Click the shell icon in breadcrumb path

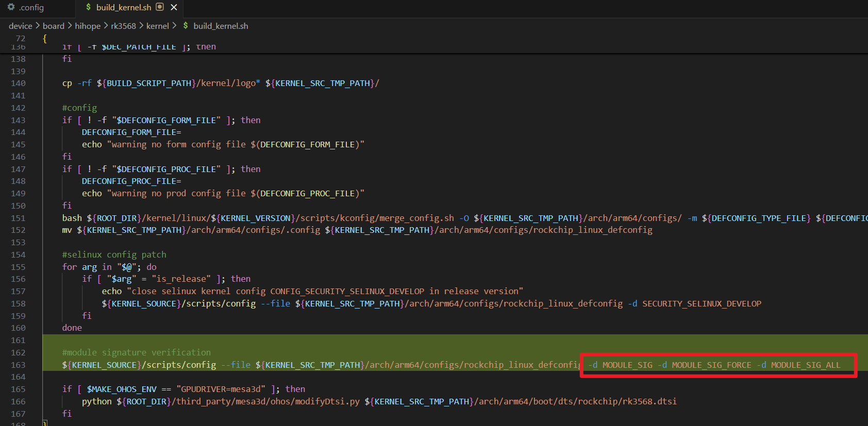coord(186,26)
